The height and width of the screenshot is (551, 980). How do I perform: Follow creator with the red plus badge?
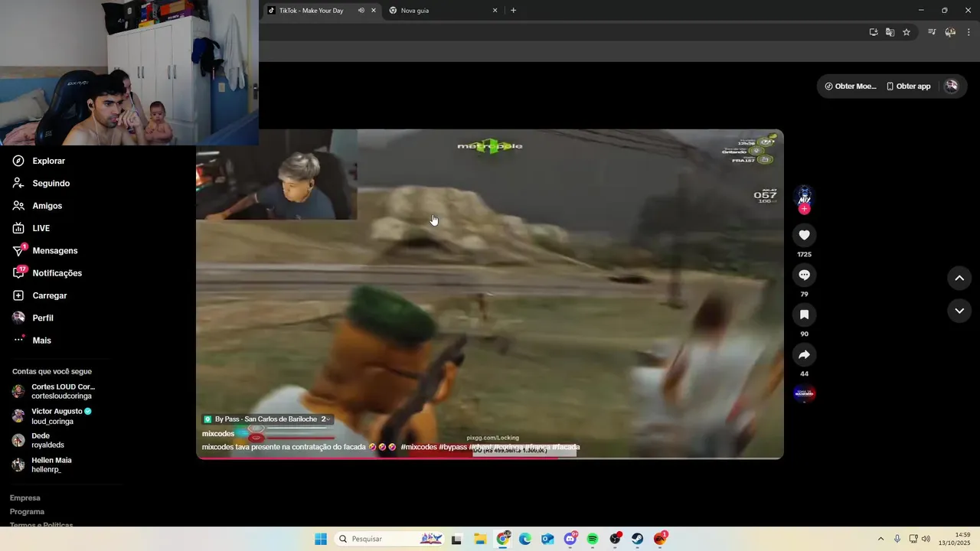[804, 209]
